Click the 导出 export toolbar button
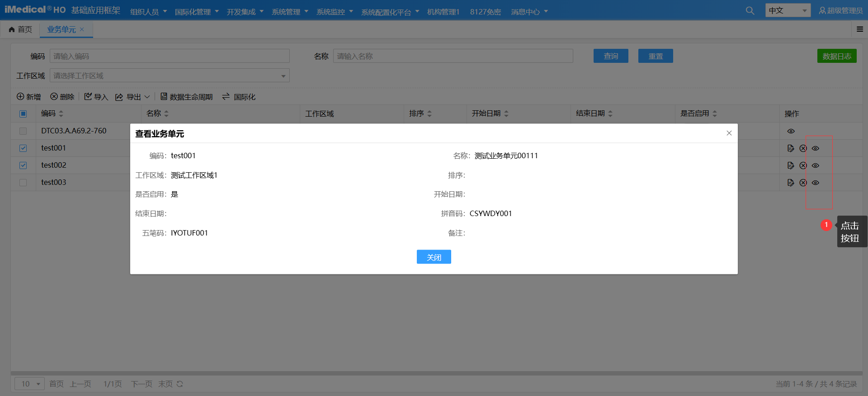 (x=128, y=97)
